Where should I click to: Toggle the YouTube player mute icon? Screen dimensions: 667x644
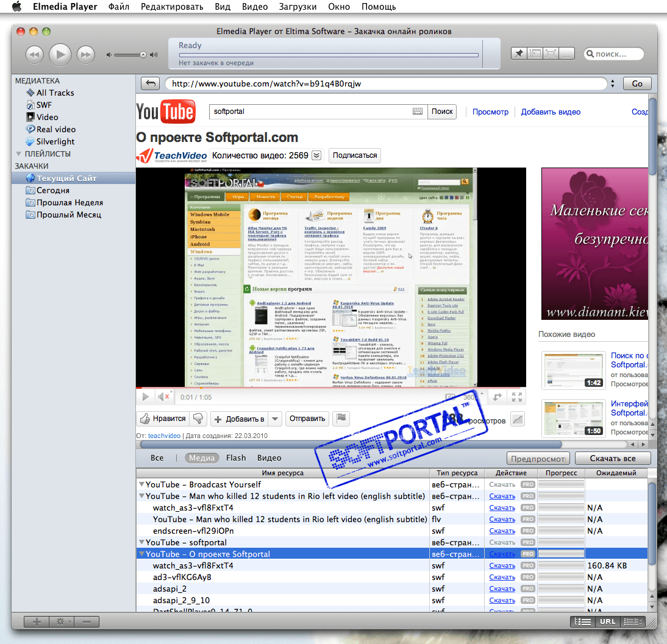tap(164, 397)
